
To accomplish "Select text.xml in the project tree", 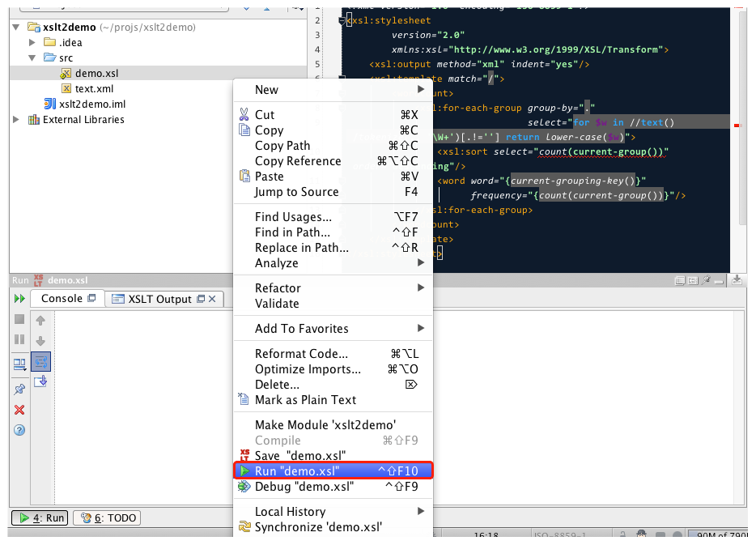I will 94,89.
